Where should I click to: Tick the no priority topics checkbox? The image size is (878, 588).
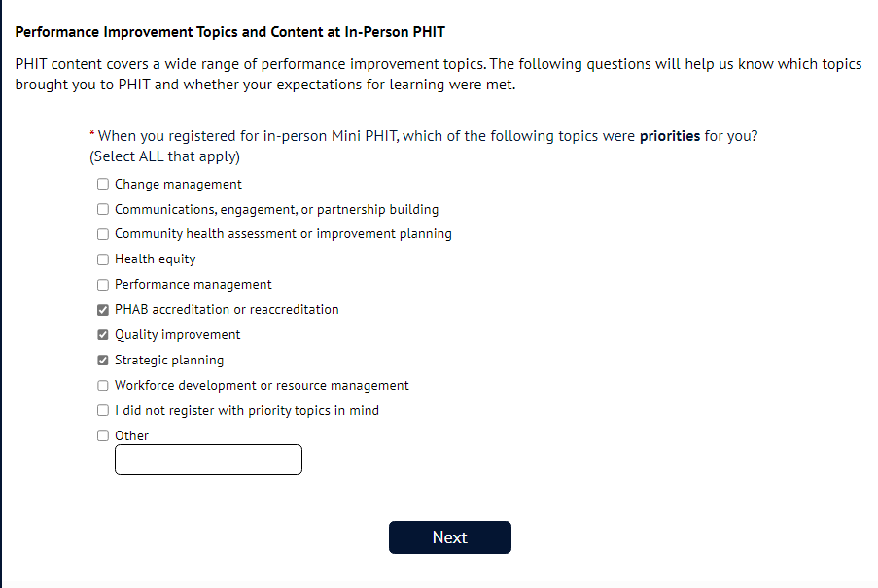point(103,411)
